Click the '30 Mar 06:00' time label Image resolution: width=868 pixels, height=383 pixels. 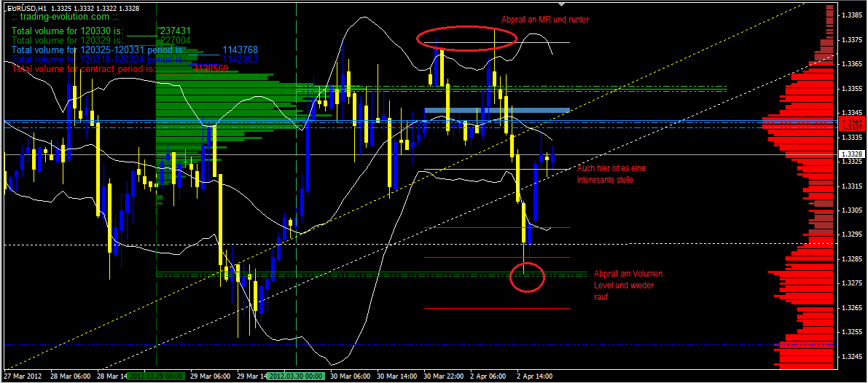pyautogui.click(x=350, y=376)
